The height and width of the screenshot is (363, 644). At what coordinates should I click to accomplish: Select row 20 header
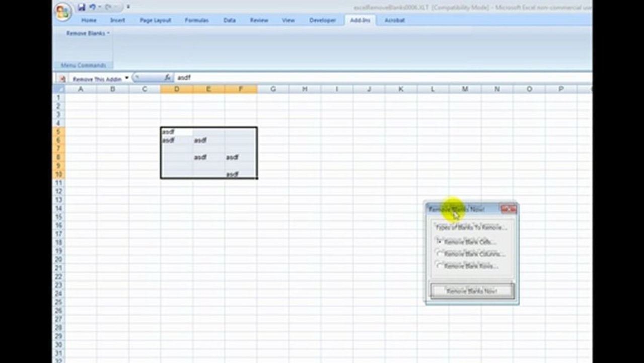[x=58, y=259]
